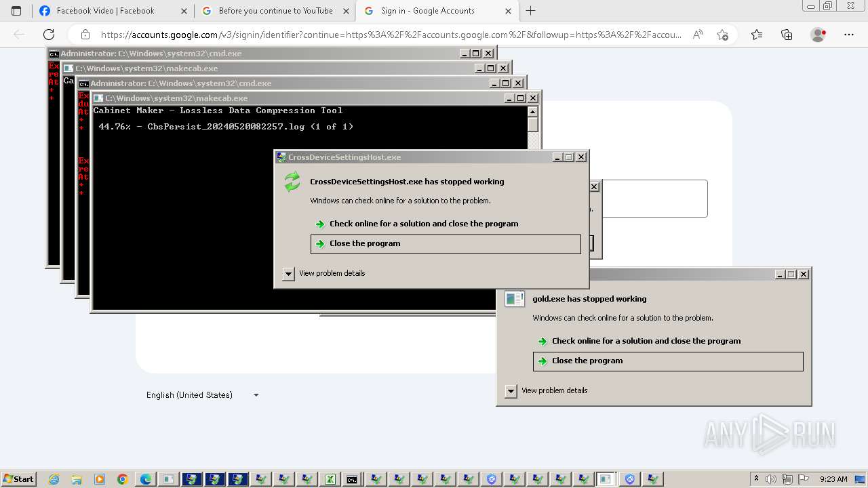Open the Action Center flag icon
The width and height of the screenshot is (868, 488).
(804, 479)
